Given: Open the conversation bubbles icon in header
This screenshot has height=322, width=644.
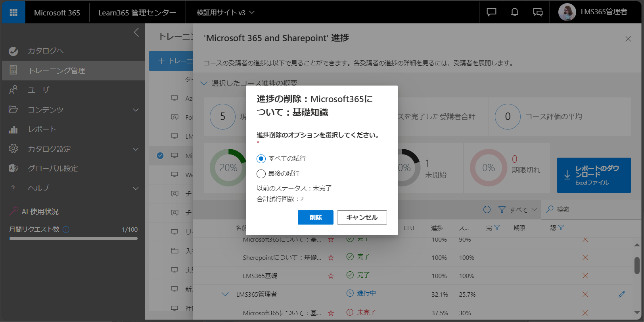Looking at the screenshot, I should (x=538, y=12).
